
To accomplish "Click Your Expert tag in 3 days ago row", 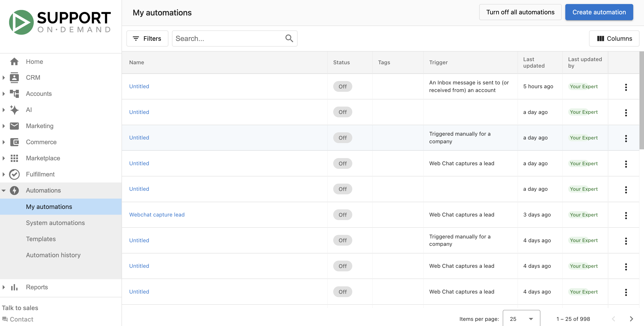I will coord(583,215).
